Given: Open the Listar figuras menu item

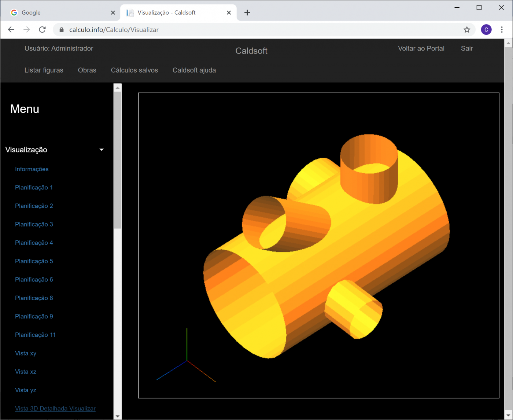Looking at the screenshot, I should coord(44,70).
